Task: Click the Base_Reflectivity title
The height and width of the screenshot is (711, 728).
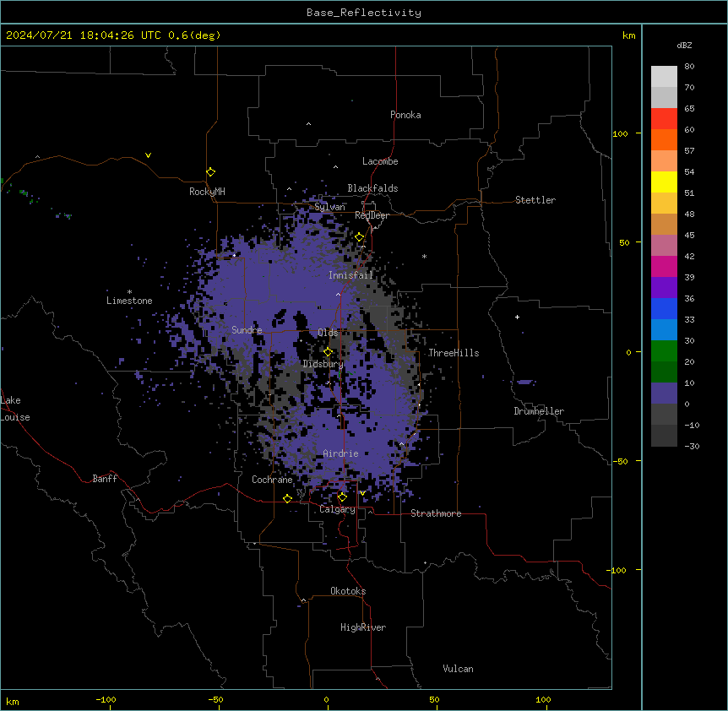Action: [x=364, y=13]
